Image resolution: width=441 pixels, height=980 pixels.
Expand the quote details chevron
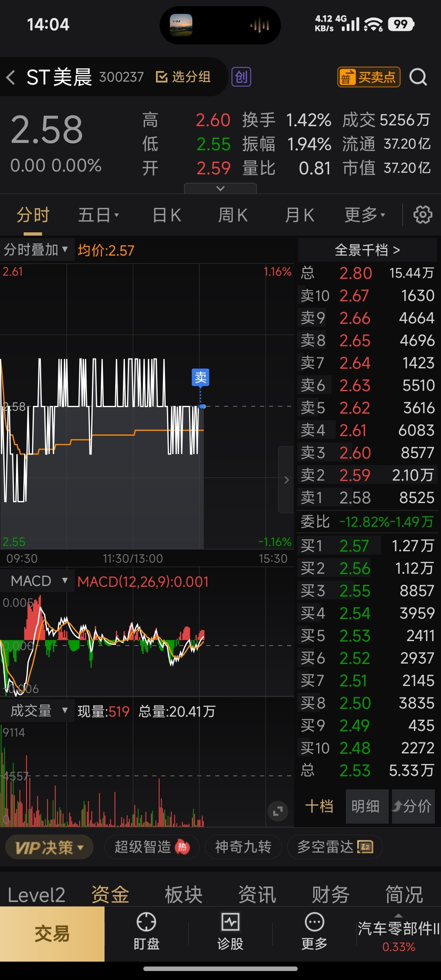coord(220,188)
